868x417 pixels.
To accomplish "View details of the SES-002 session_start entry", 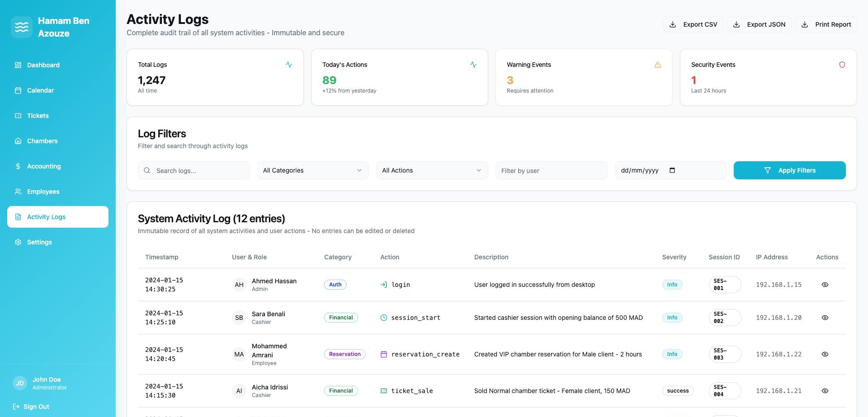I will pos(825,318).
